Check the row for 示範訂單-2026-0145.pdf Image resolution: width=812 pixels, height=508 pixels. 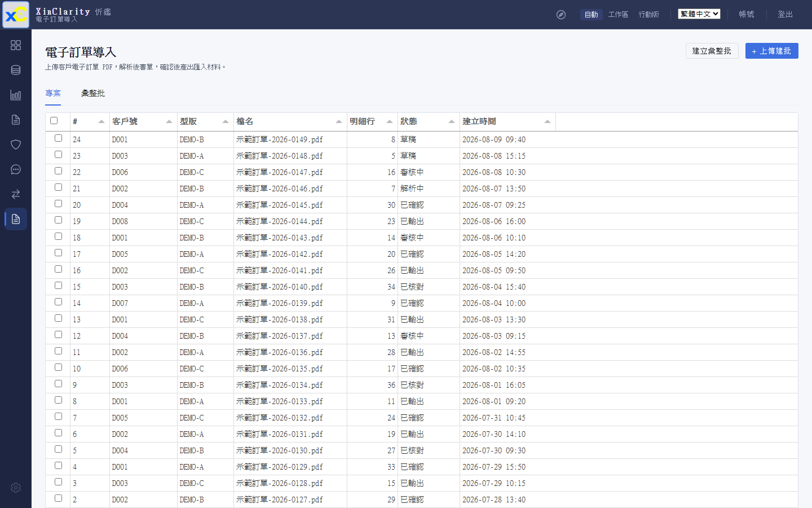pyautogui.click(x=58, y=203)
